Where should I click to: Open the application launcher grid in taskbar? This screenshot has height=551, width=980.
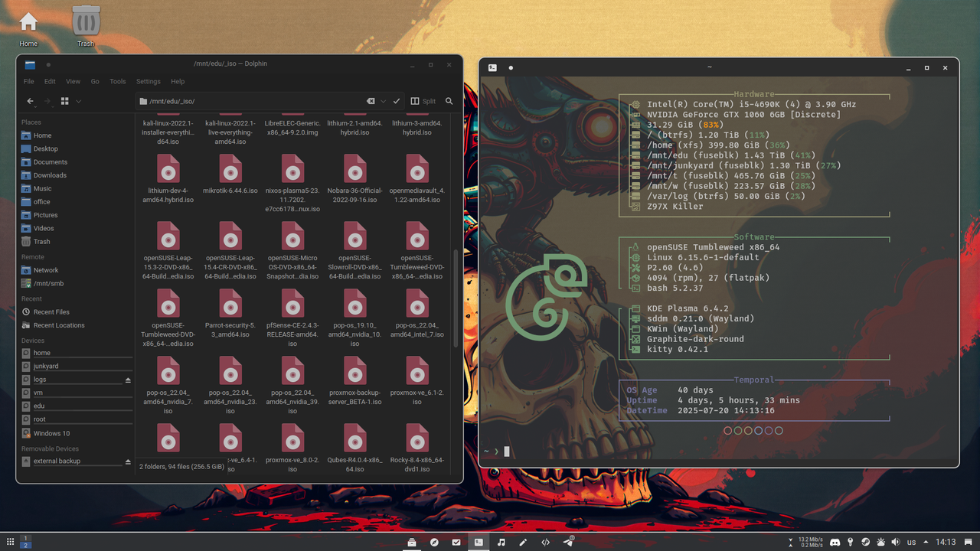point(10,542)
